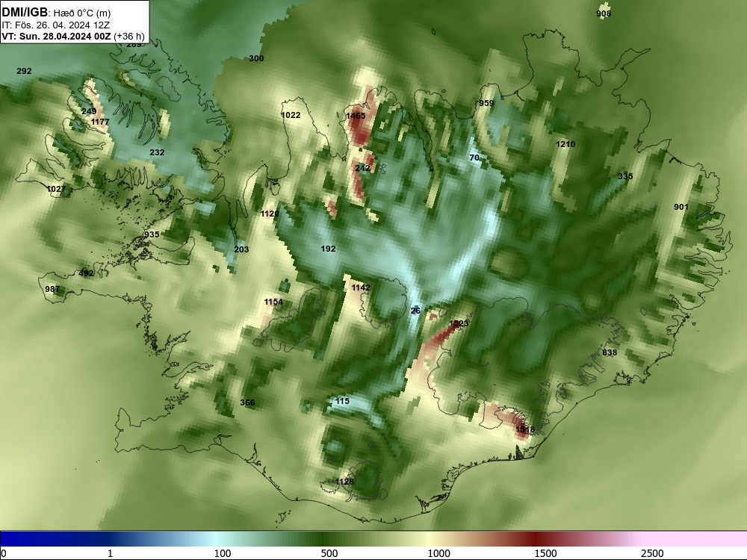Image resolution: width=747 pixels, height=560 pixels.
Task: Click the 70 value on the map
Action: point(474,158)
